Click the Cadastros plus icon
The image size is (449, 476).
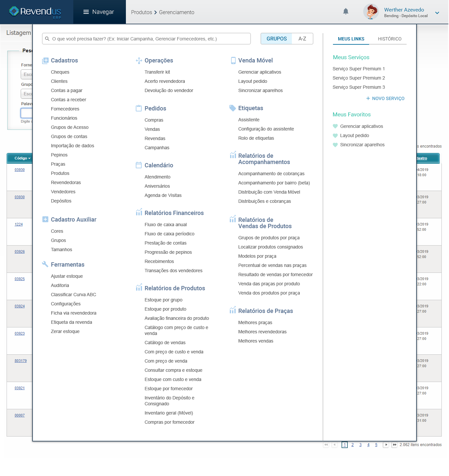[x=45, y=60]
